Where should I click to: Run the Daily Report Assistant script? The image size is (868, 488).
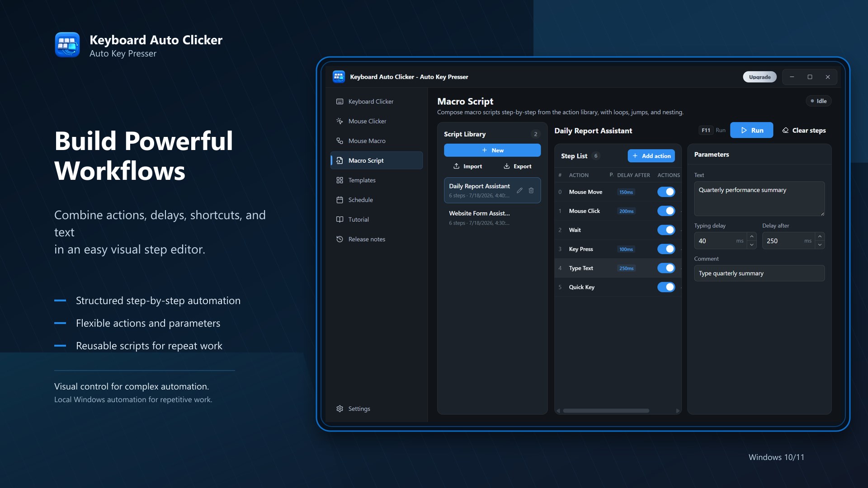(x=751, y=130)
